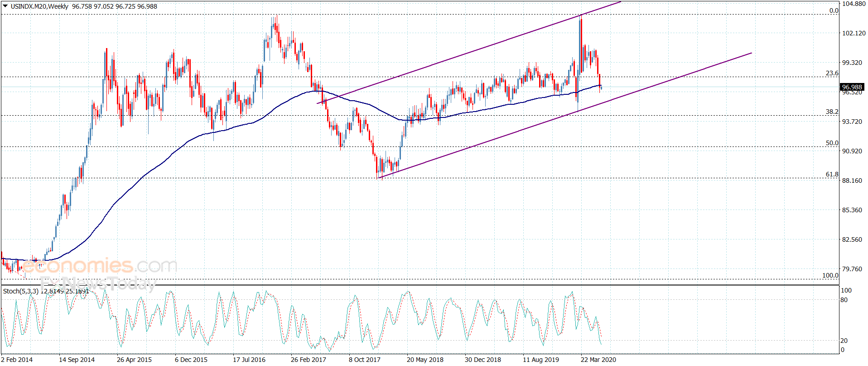
Task: Select the stochastic 20 level label
Action: click(844, 341)
